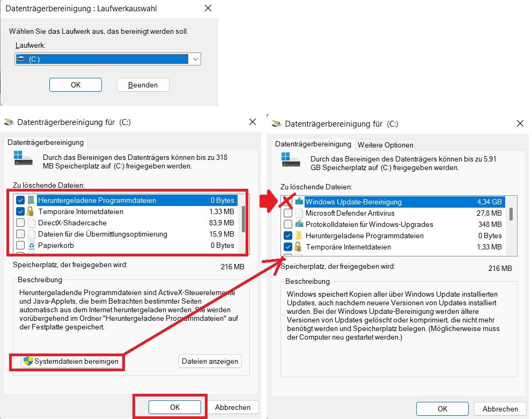Viewport: 532px width, 419px height.
Task: Click OK in the right cleanup window
Action: pyautogui.click(x=442, y=409)
